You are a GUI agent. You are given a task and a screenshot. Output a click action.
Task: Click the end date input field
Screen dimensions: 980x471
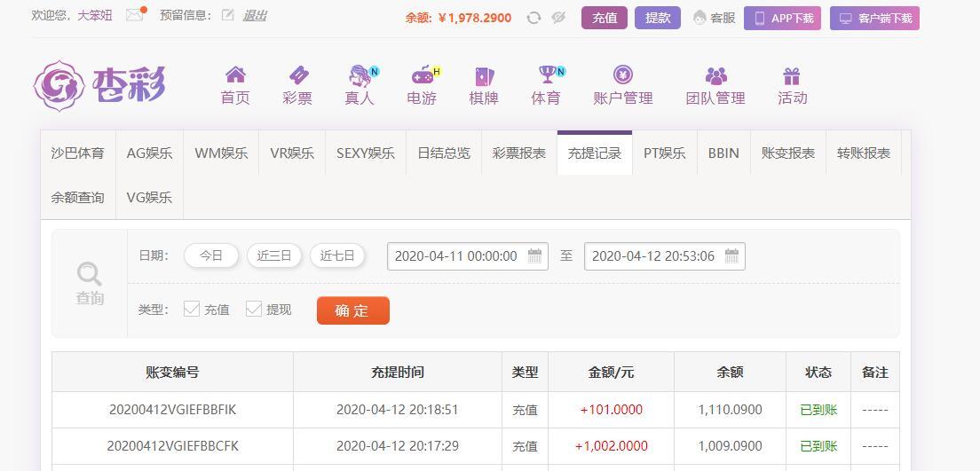click(x=664, y=256)
